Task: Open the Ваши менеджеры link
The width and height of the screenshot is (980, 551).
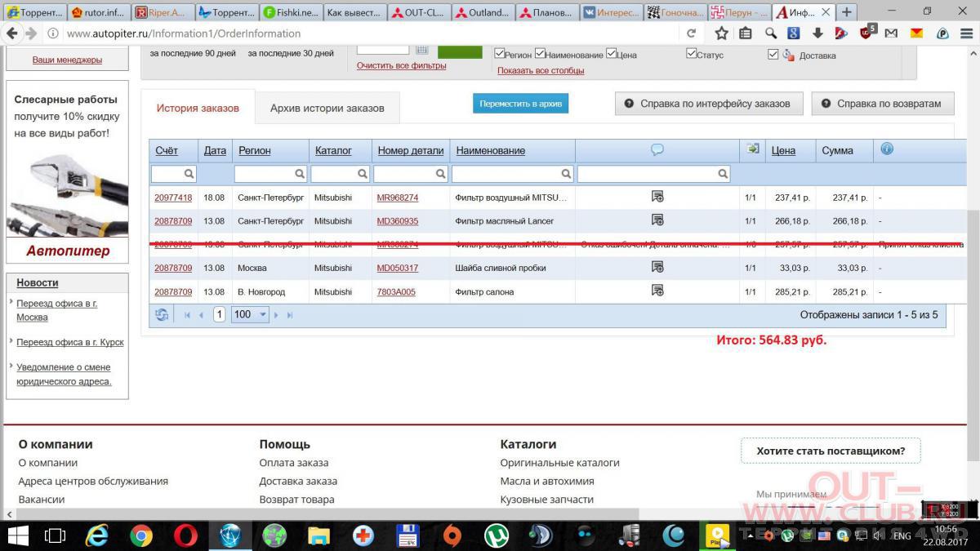Action: (67, 60)
